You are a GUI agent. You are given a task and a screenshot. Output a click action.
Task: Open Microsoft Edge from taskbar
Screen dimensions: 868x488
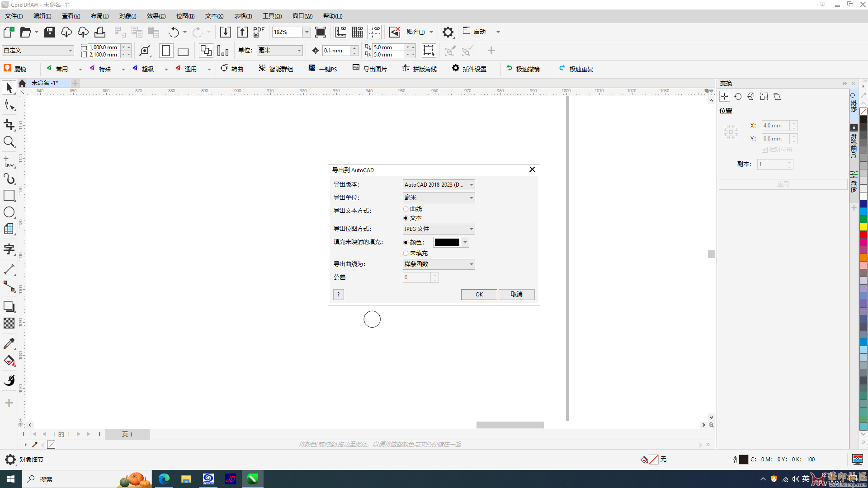[164, 479]
